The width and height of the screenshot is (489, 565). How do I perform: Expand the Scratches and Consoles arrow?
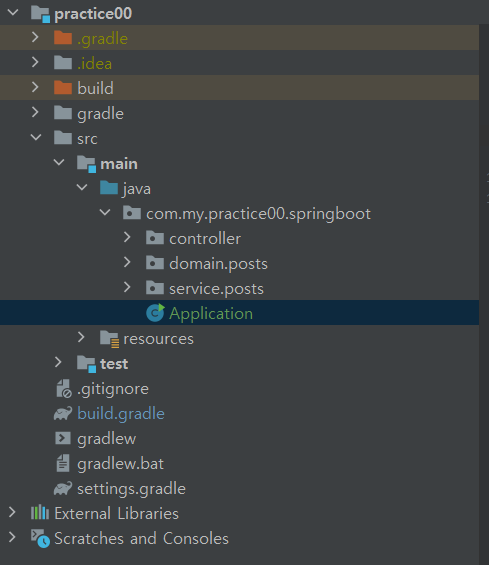[x=12, y=537]
